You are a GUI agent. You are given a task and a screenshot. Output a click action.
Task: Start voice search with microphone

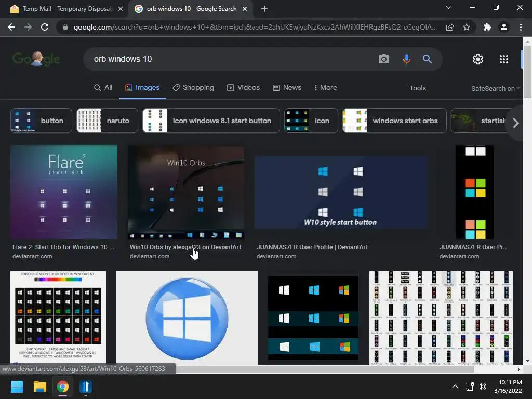point(406,59)
